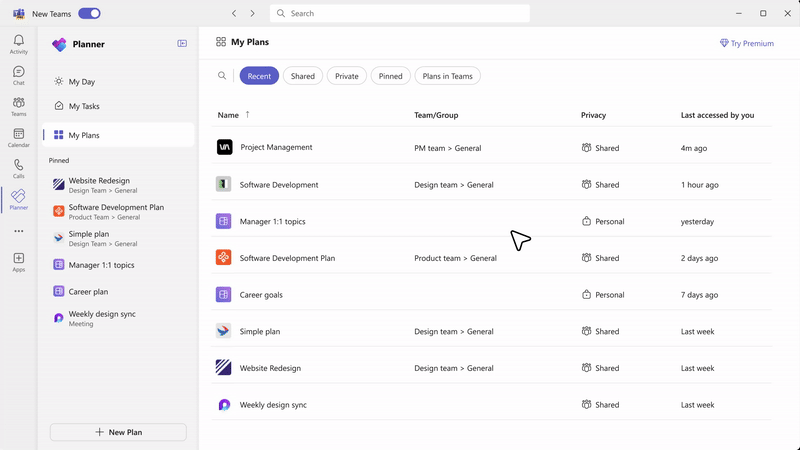Click the Teams logo in title bar
Image resolution: width=800 pixels, height=450 pixels.
click(19, 13)
